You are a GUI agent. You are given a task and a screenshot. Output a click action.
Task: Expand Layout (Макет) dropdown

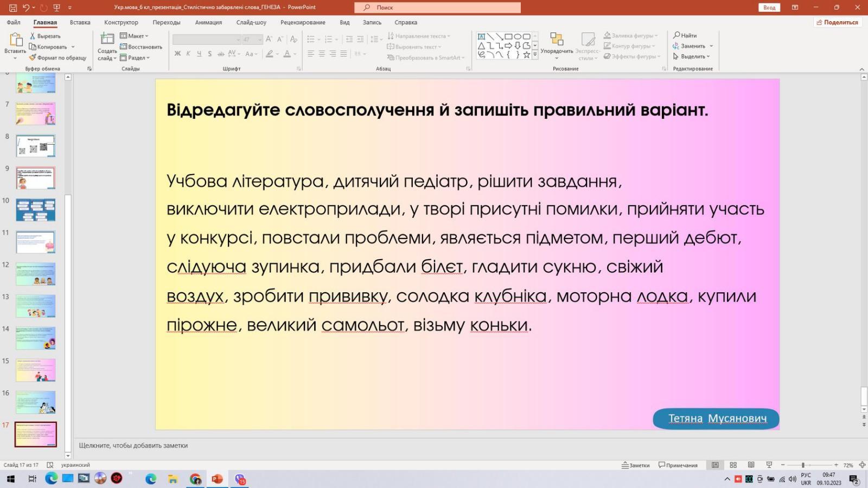(x=135, y=36)
